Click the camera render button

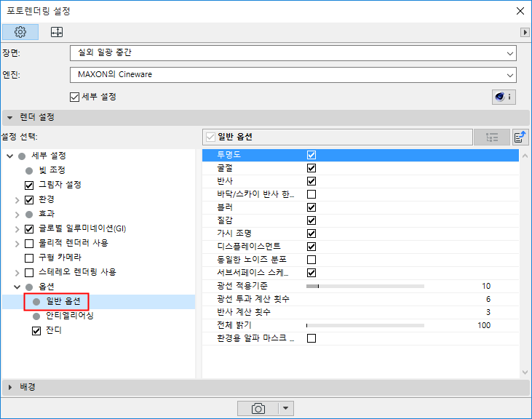[258, 409]
